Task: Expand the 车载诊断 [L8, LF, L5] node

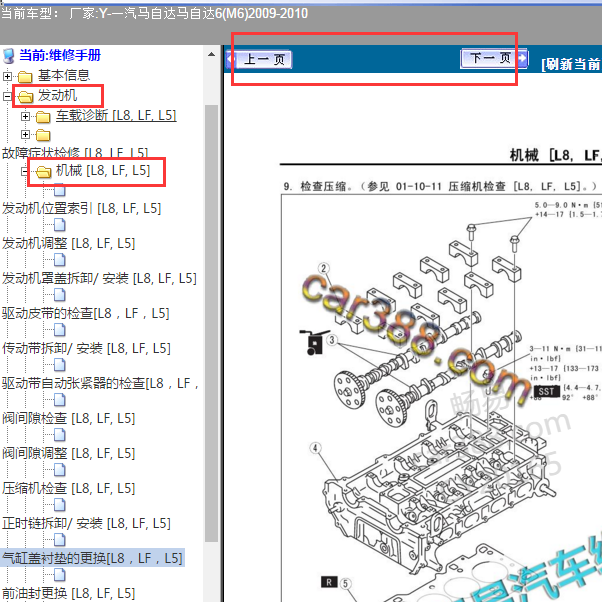Action: (25, 116)
